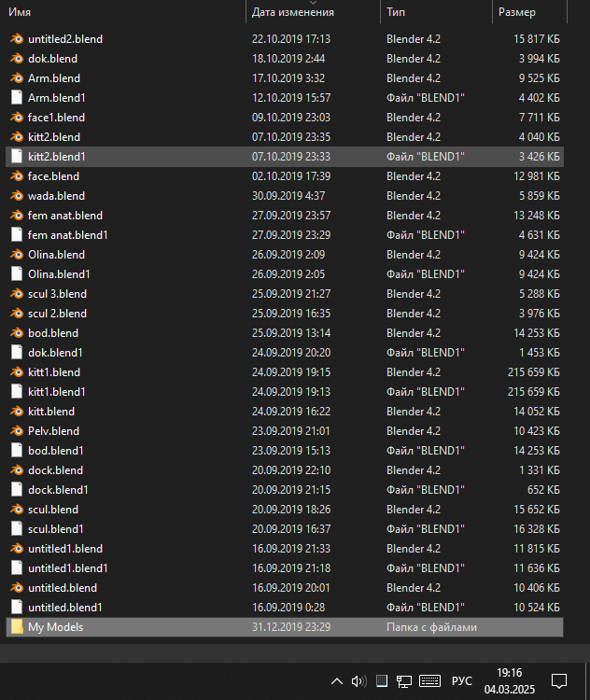
Task: Click the date 09.10.2019 23:03
Action: [x=291, y=118]
